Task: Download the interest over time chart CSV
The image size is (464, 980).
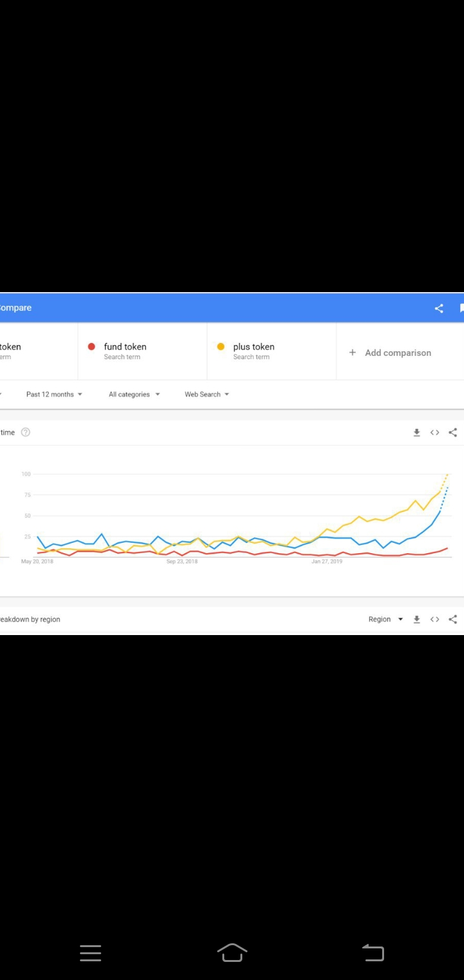Action: pos(417,433)
